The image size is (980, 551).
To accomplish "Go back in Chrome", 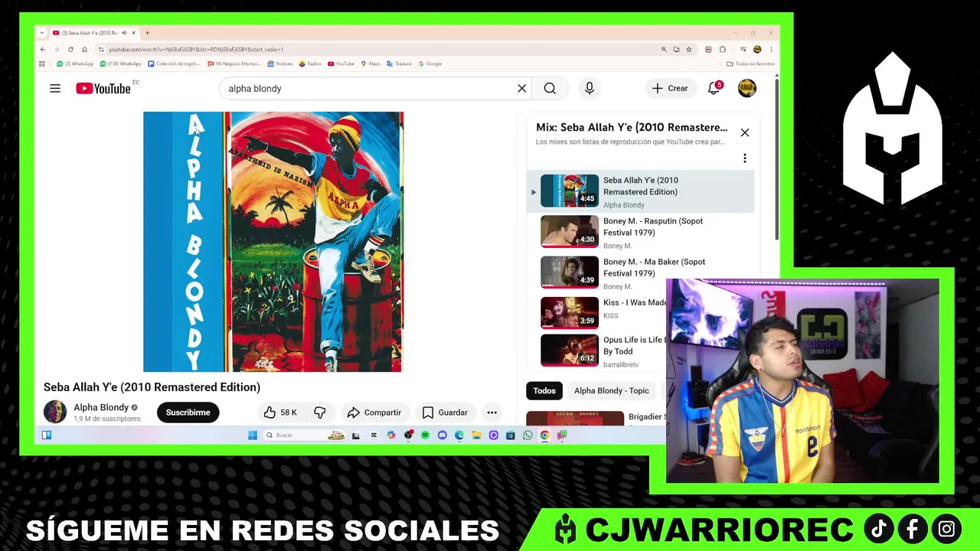I will (x=43, y=50).
